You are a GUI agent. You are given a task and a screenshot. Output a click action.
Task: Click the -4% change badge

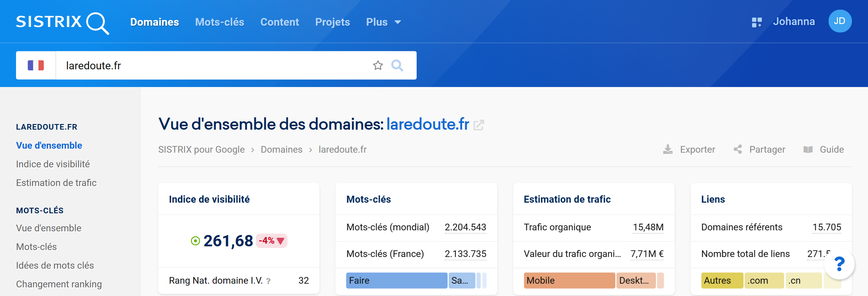272,241
